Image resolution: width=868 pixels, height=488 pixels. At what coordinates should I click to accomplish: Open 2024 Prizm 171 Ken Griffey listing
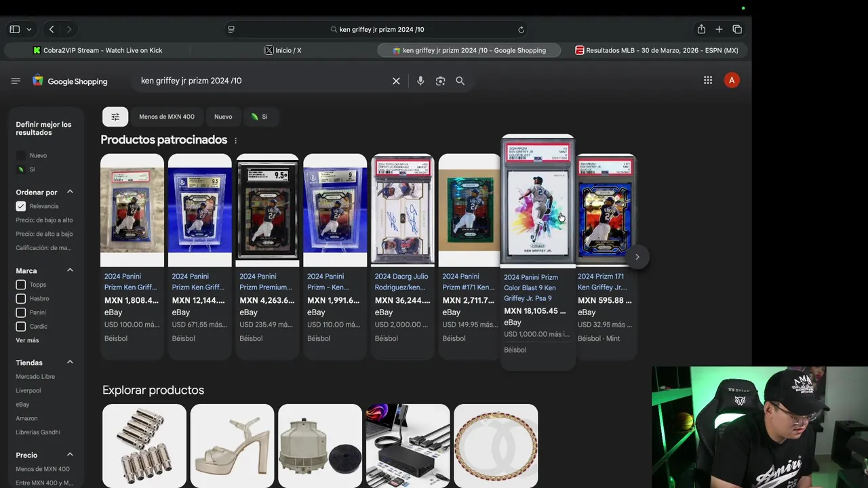(602, 281)
